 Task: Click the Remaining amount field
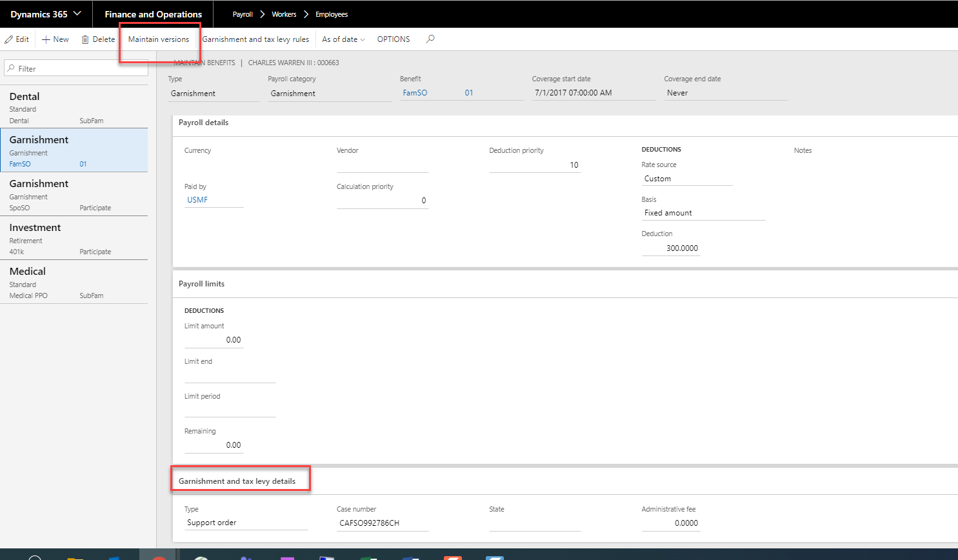(x=214, y=445)
